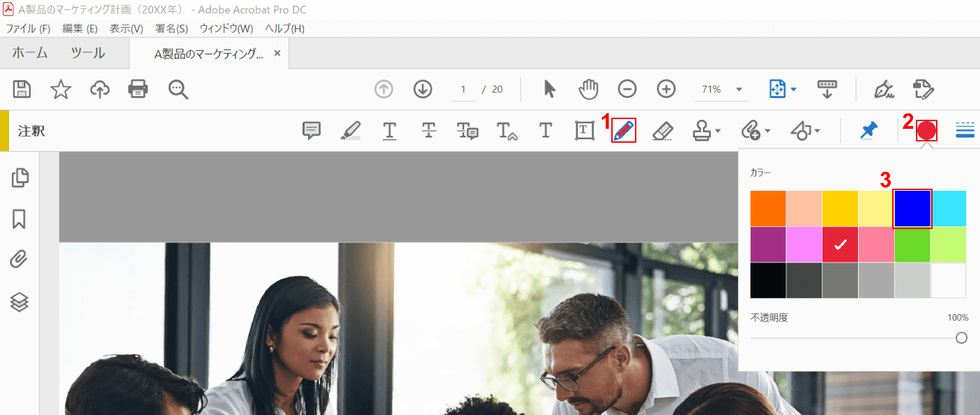This screenshot has width=980, height=415.
Task: Pick the peach color swatch
Action: 804,208
